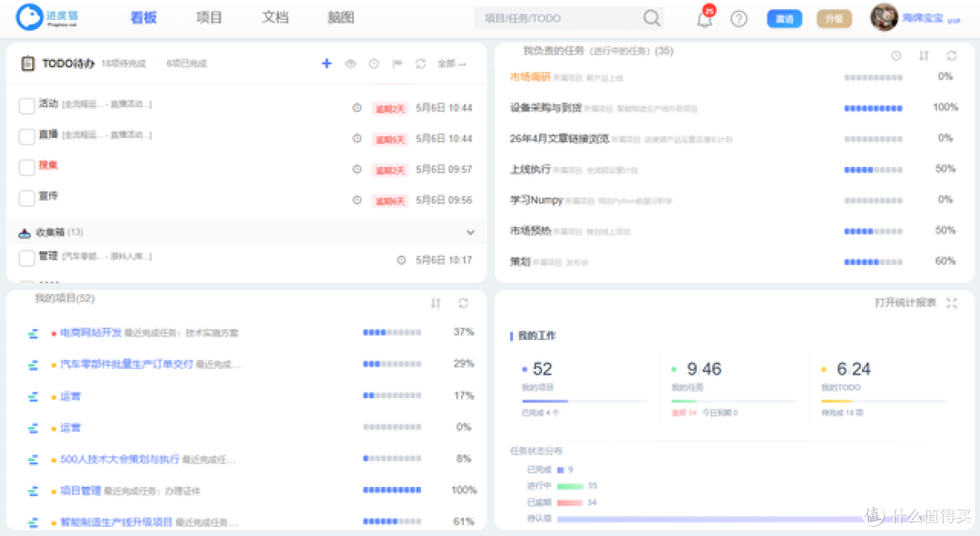Add a new TODO with plus icon
980x536 pixels.
click(x=327, y=63)
